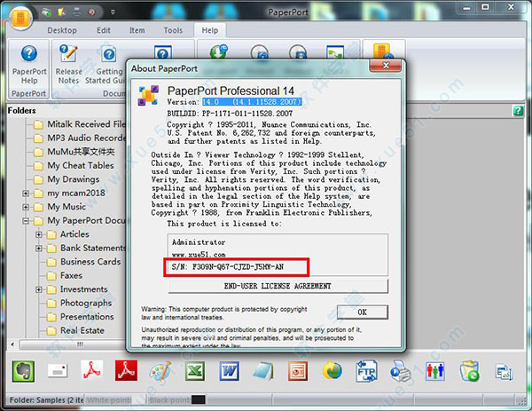532x411 pixels.
Task: Select the Business Cards folder
Action: click(x=90, y=262)
